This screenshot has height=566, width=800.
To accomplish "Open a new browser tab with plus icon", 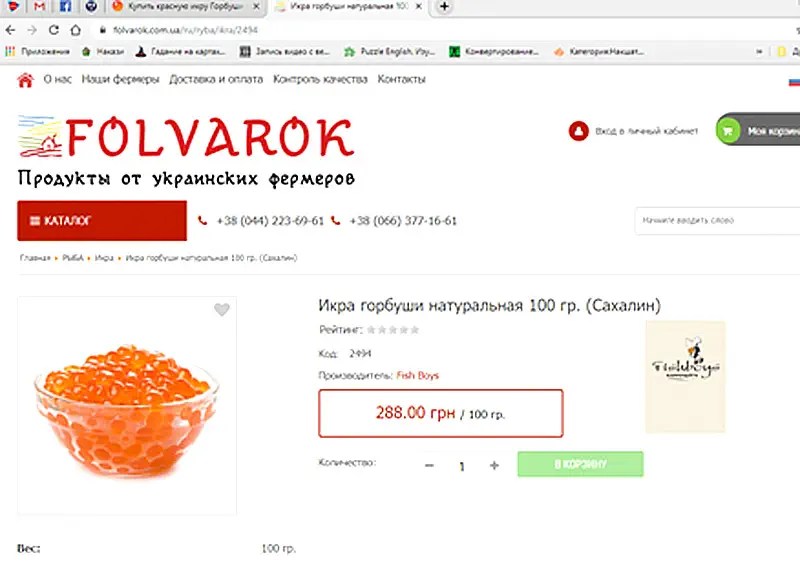I will point(444,7).
